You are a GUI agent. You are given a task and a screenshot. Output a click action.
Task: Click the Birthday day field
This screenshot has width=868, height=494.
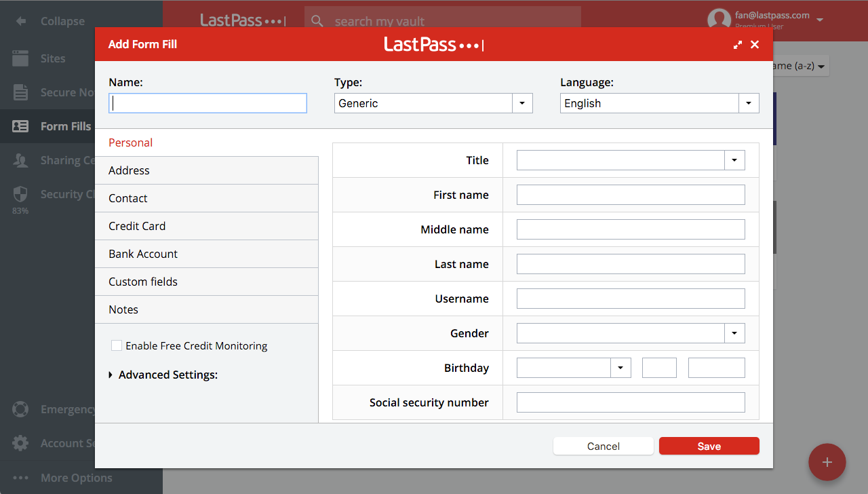pos(659,368)
